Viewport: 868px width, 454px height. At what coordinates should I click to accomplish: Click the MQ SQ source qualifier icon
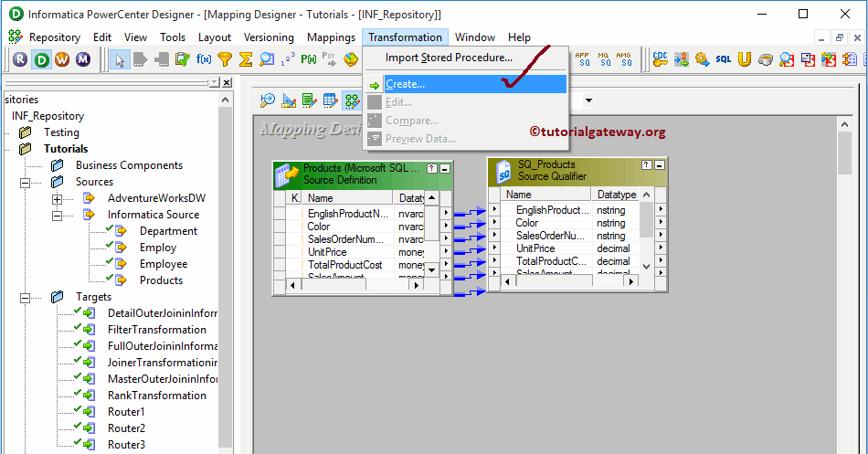click(603, 59)
